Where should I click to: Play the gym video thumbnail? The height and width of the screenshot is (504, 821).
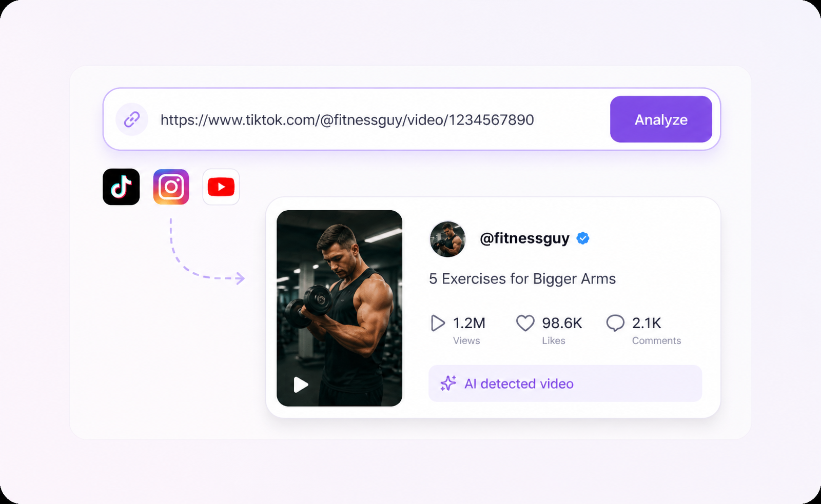pos(301,385)
